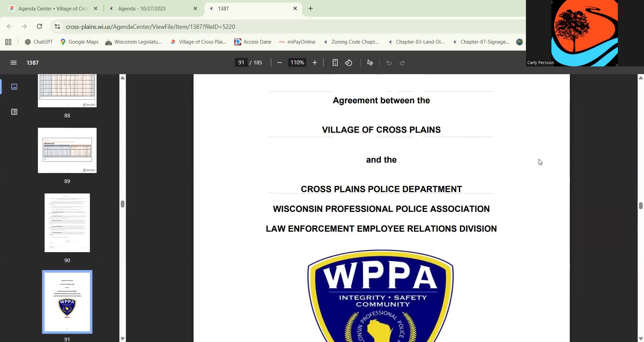Select the annotate/draw tool
644x342 pixels.
370,62
